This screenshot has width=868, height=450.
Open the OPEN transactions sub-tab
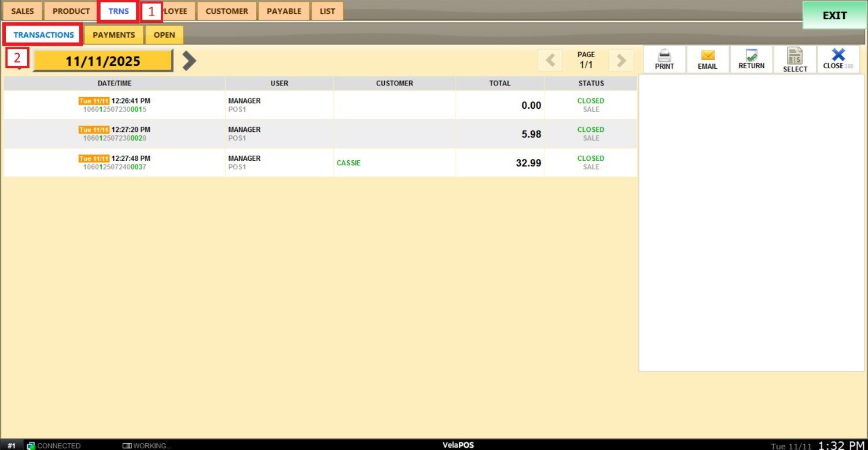[164, 35]
